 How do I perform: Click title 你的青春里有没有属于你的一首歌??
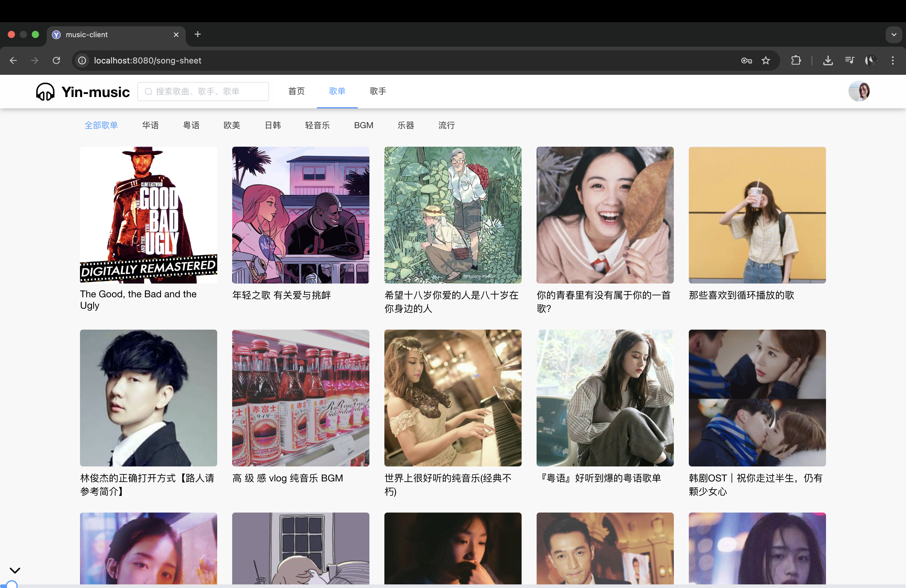click(604, 301)
